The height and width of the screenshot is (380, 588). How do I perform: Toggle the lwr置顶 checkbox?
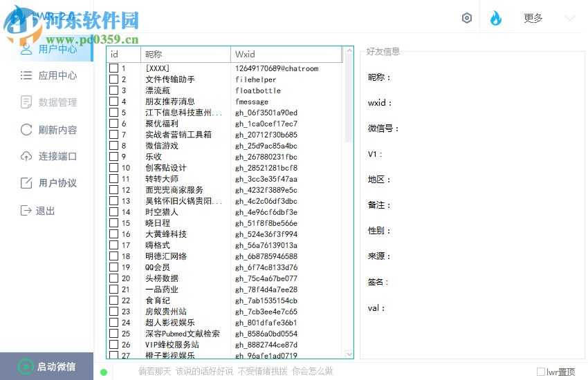[x=541, y=372]
